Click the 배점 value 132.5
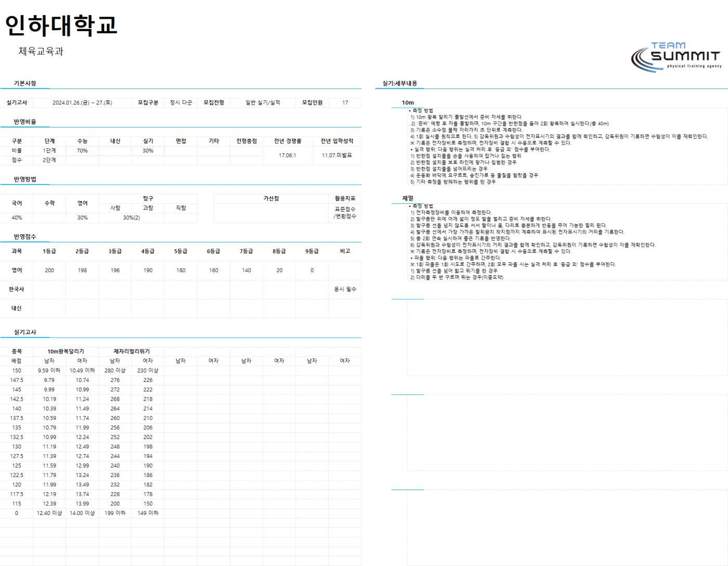This screenshot has width=728, height=566. (17, 437)
